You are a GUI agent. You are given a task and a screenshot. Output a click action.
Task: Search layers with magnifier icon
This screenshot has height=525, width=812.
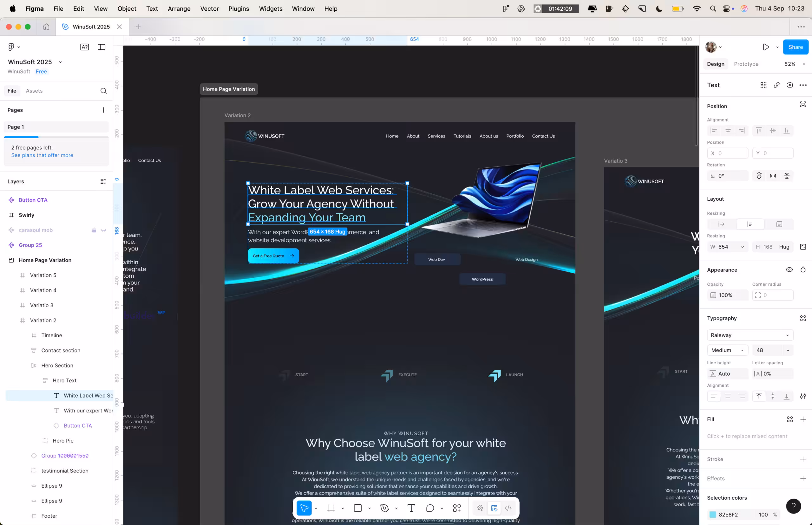click(104, 91)
